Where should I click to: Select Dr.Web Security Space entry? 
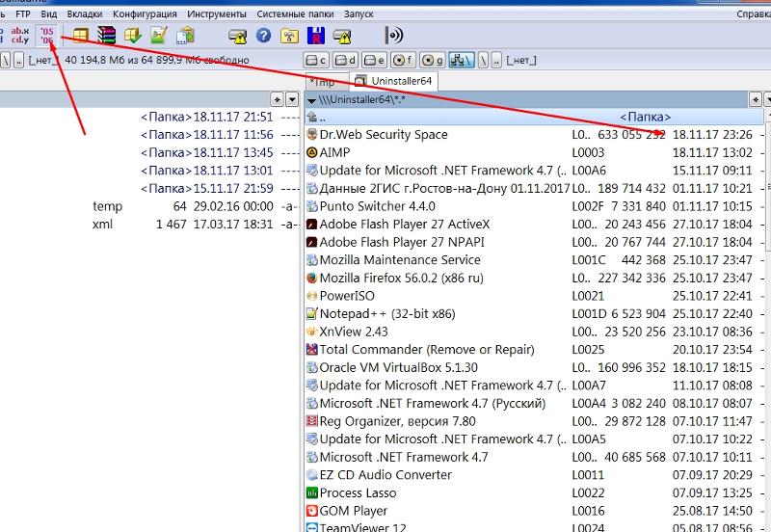pyautogui.click(x=534, y=135)
